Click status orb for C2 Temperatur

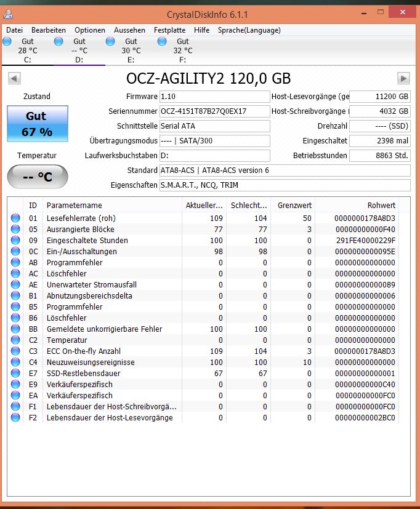pyautogui.click(x=15, y=340)
